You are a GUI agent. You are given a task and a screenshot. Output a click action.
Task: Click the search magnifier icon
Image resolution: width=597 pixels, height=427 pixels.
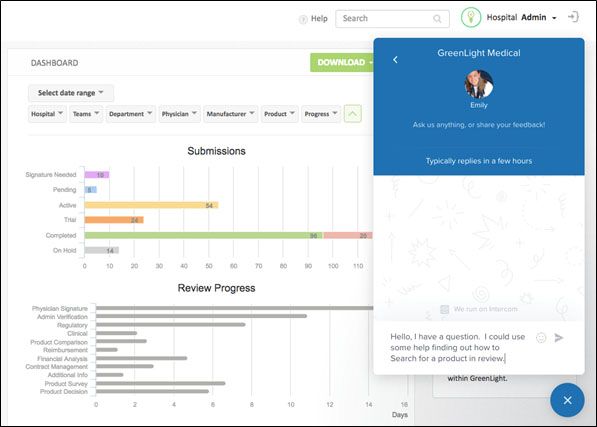437,19
